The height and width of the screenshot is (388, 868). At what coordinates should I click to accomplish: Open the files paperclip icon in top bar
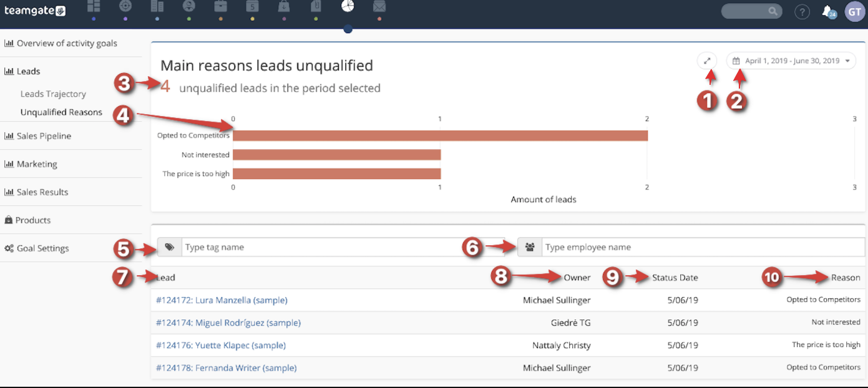pyautogui.click(x=316, y=6)
